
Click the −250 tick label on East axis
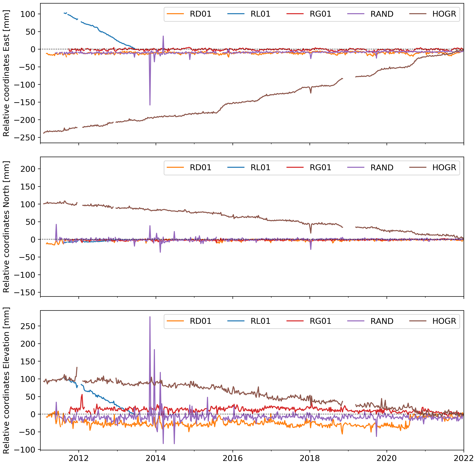pos(25,137)
